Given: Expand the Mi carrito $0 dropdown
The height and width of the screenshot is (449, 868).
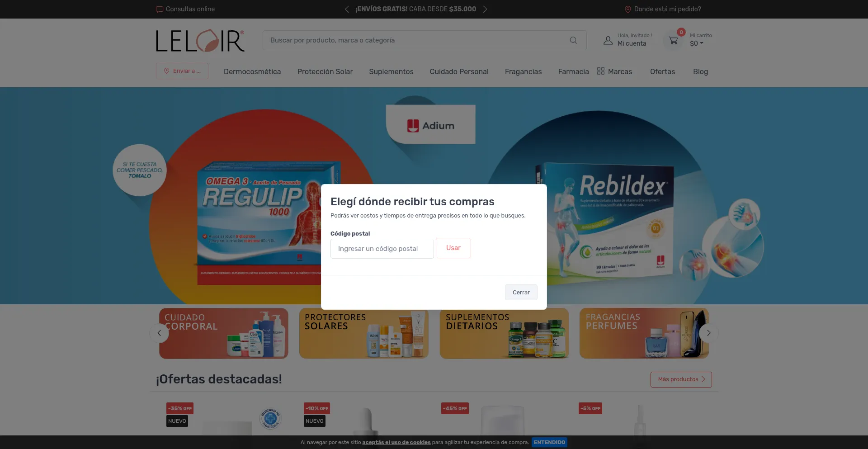Looking at the screenshot, I should [x=697, y=43].
